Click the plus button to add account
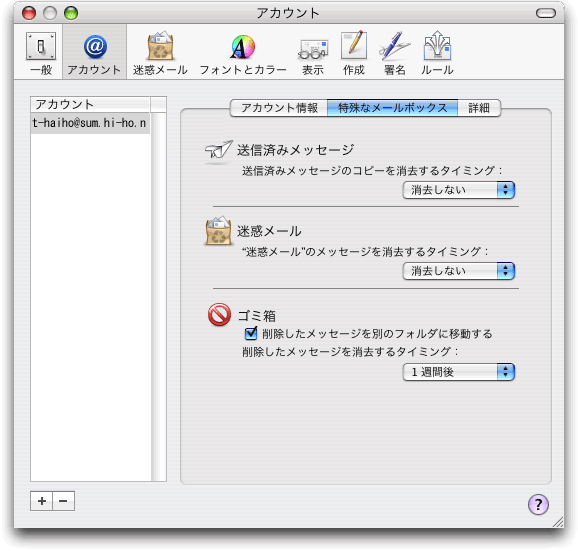 coord(42,501)
